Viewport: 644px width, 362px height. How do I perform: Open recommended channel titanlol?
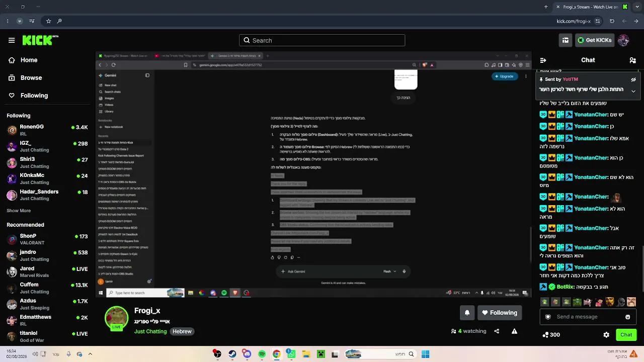48,336
